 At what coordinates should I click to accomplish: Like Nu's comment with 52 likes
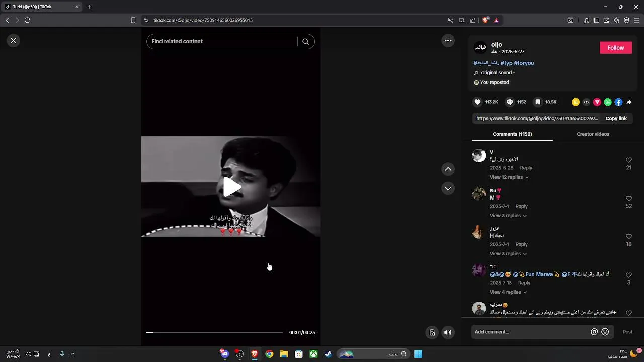coord(629,199)
